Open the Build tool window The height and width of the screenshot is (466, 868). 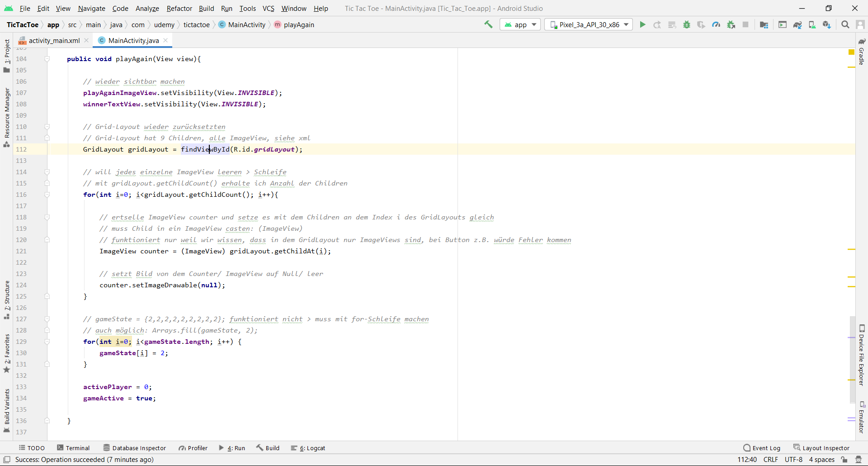click(x=268, y=448)
